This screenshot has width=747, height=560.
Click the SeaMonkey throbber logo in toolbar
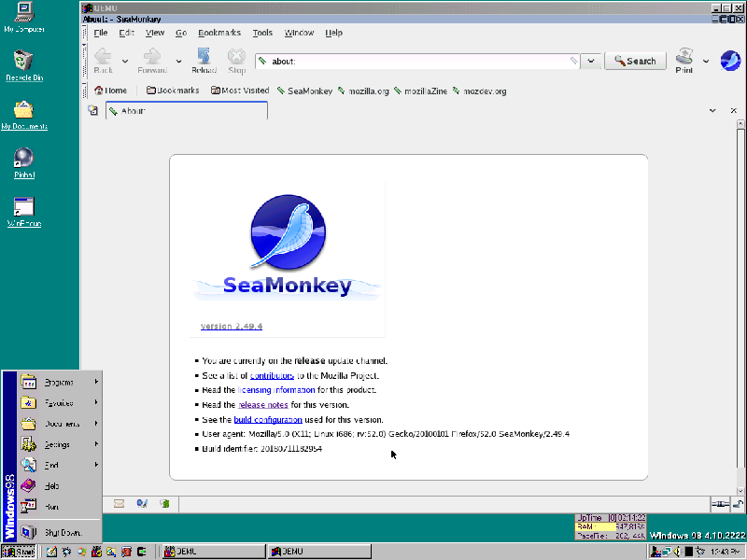(x=730, y=61)
